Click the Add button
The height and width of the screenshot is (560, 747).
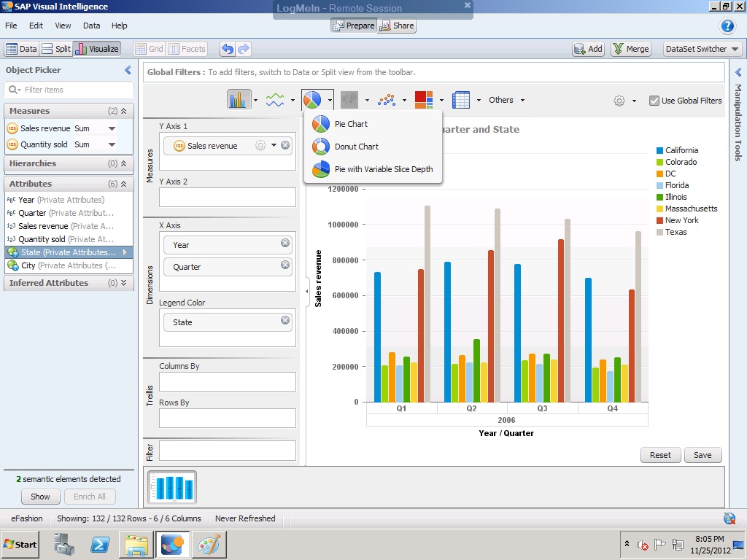pyautogui.click(x=589, y=49)
